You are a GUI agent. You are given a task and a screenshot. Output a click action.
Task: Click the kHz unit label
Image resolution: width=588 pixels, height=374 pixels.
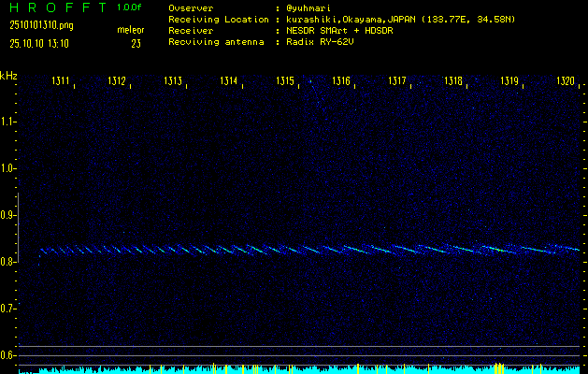coord(8,76)
